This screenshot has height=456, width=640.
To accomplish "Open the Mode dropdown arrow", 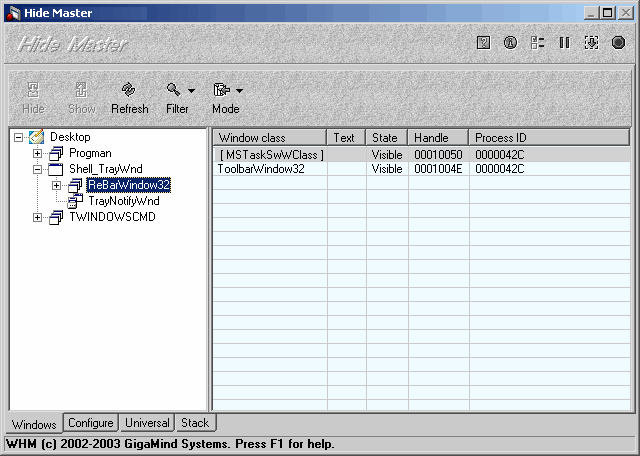I will pyautogui.click(x=240, y=91).
